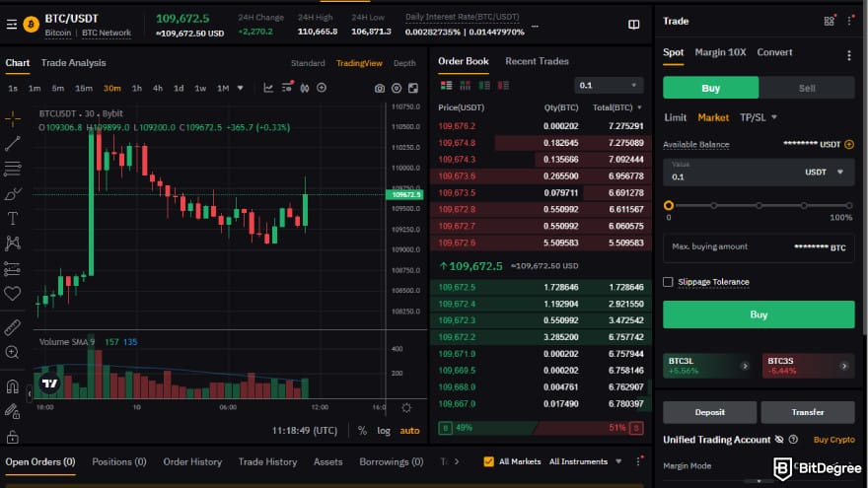Click the add funds plus icon beside USDT balance

(849, 144)
